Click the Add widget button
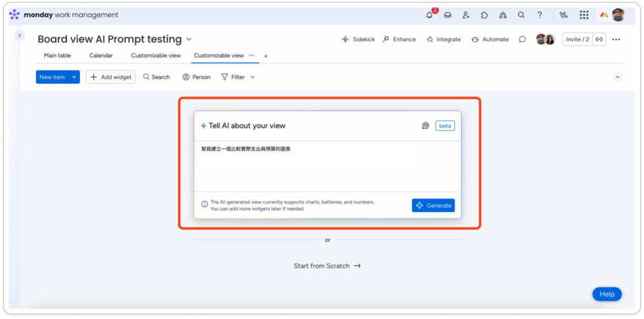Viewport: 644px width, 319px height. pyautogui.click(x=110, y=77)
